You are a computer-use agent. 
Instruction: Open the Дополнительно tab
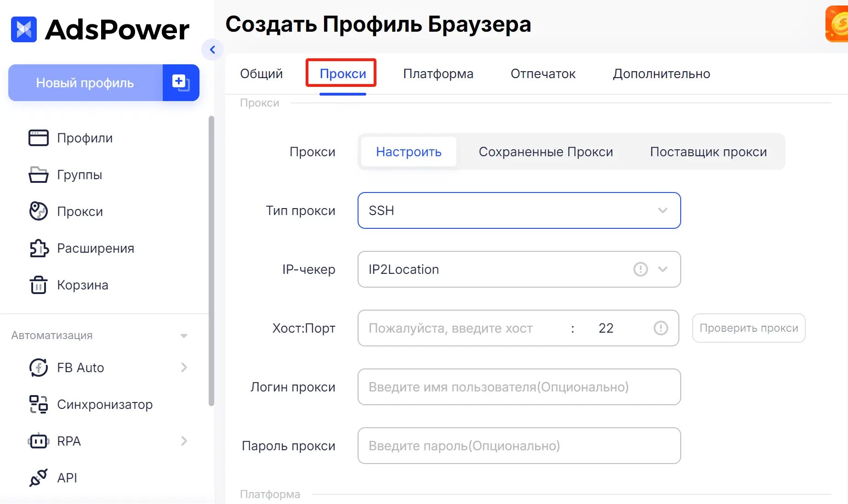click(x=661, y=74)
